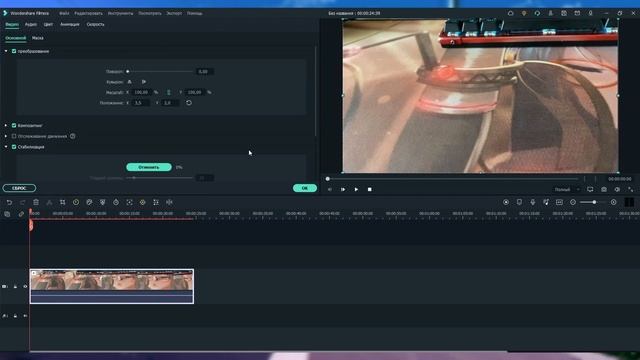
Task: Click the audio waveform icon in timeline toolbar
Action: click(x=169, y=202)
